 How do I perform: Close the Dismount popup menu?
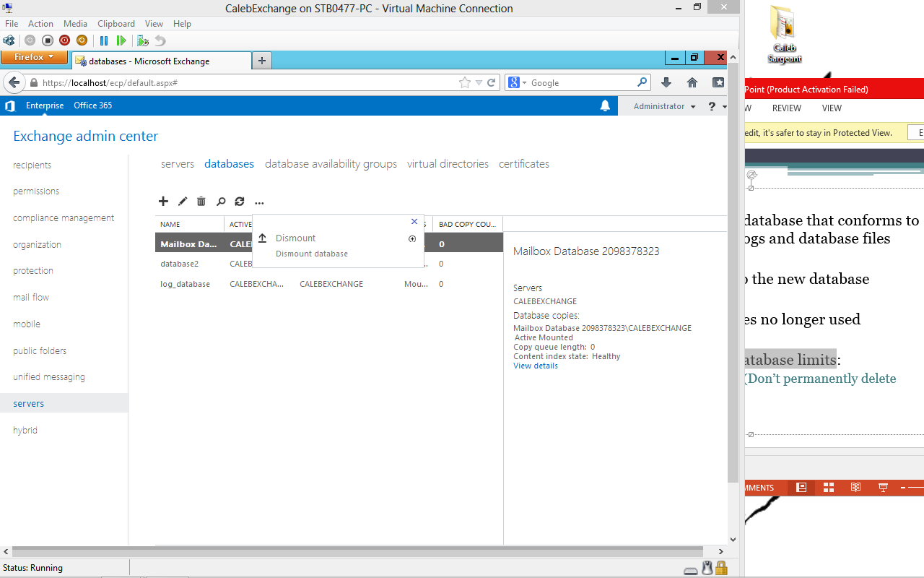pos(414,222)
